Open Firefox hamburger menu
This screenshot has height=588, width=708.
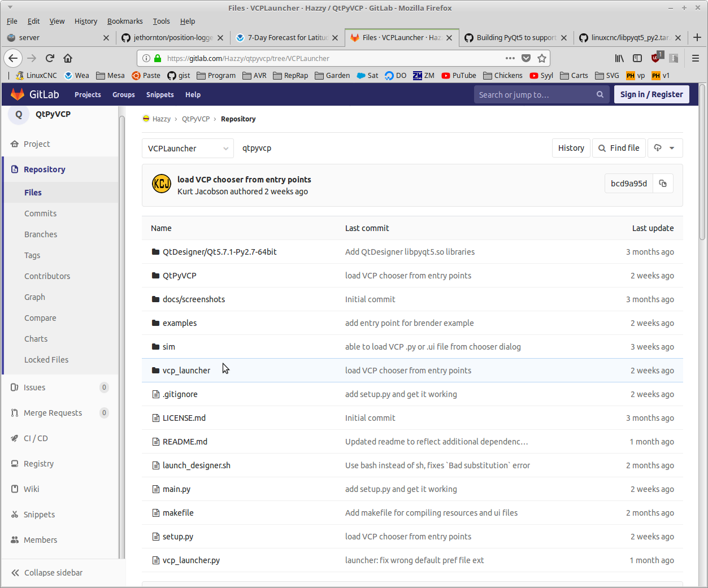click(696, 58)
